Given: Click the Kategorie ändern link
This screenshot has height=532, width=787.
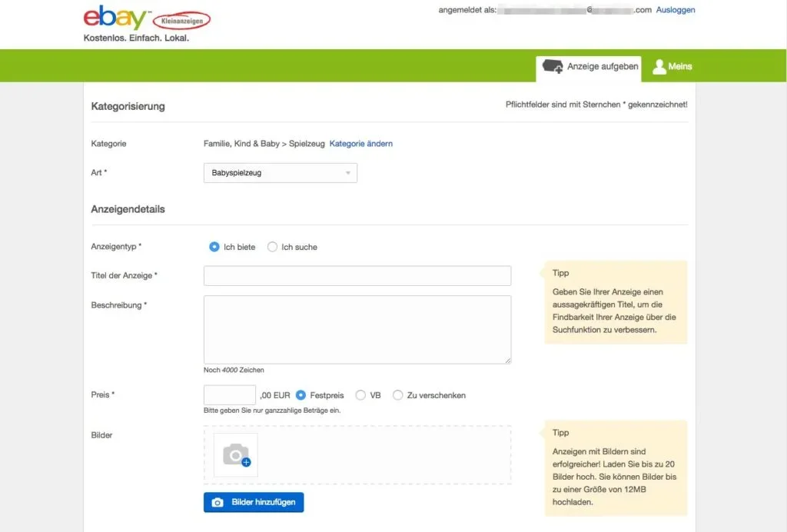Looking at the screenshot, I should tap(360, 144).
